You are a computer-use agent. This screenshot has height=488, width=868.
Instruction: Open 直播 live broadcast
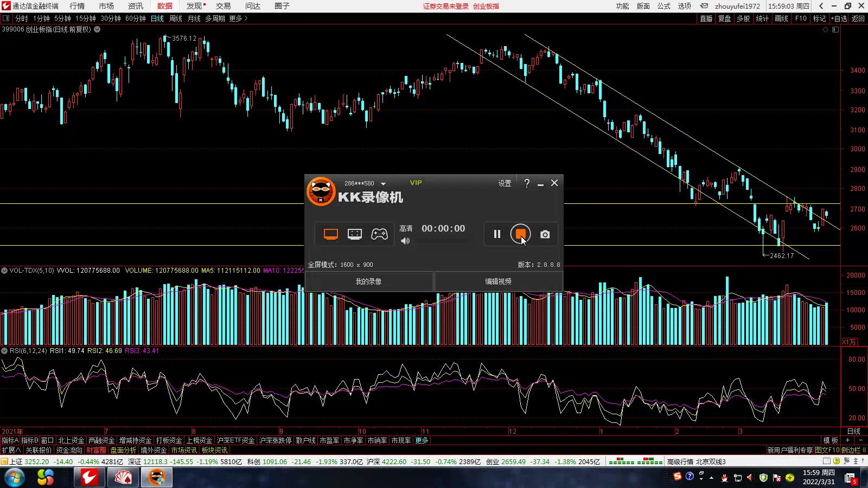click(x=706, y=18)
